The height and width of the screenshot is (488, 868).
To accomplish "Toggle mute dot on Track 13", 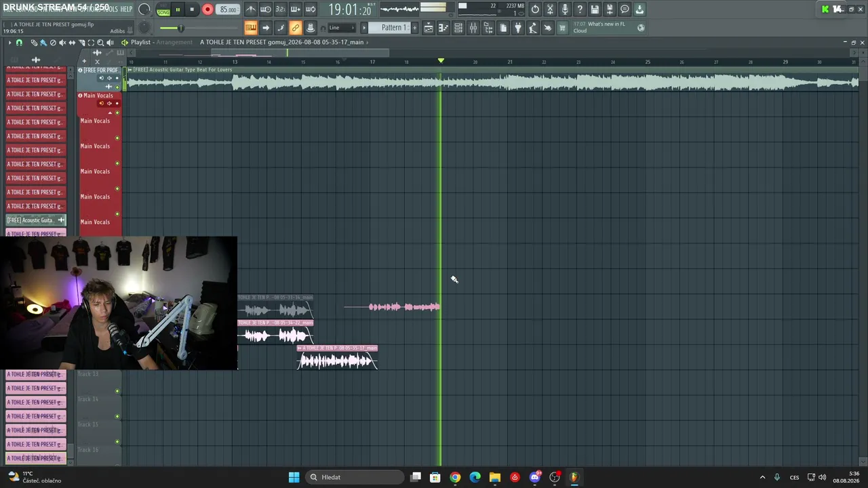I will [x=117, y=391].
